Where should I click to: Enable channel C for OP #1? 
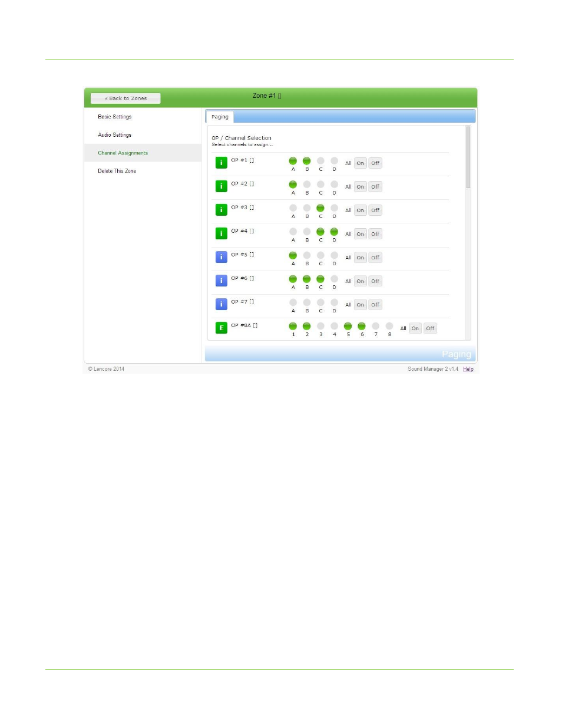[x=320, y=161]
